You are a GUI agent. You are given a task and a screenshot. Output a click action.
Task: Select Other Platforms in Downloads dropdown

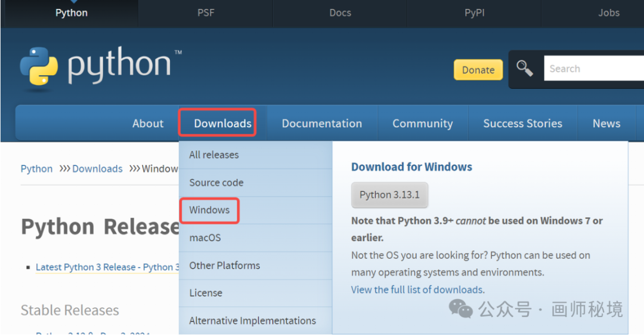(x=255, y=266)
